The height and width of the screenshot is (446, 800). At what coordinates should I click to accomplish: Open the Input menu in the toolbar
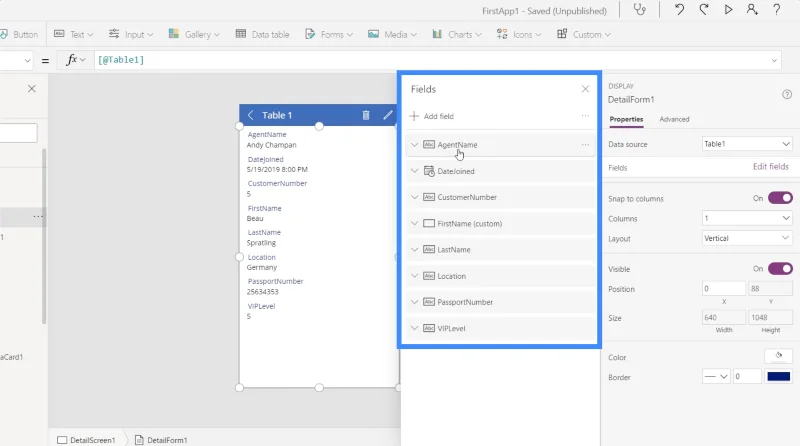tap(131, 34)
